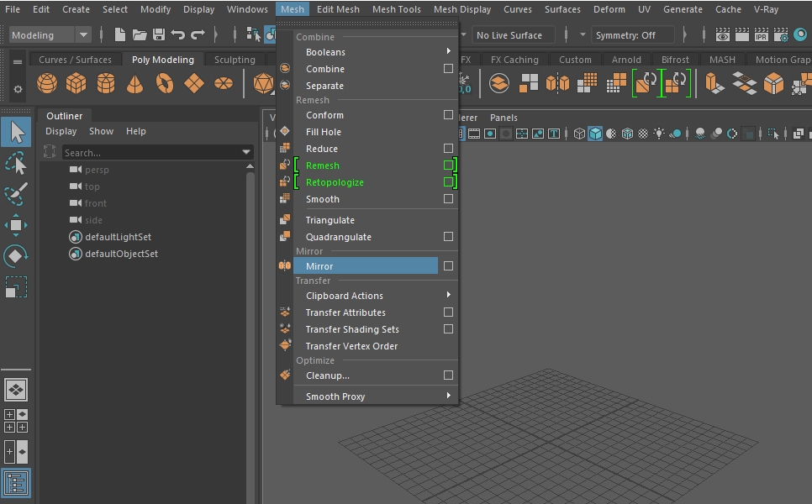Open the IPR render icon
This screenshot has height=504, width=812.
pyautogui.click(x=762, y=35)
